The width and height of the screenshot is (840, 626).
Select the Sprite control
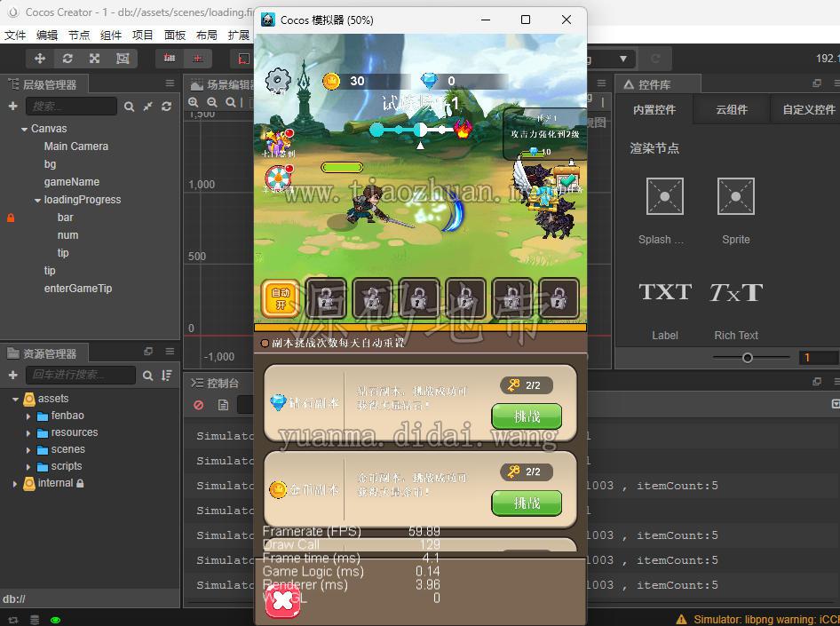click(735, 196)
